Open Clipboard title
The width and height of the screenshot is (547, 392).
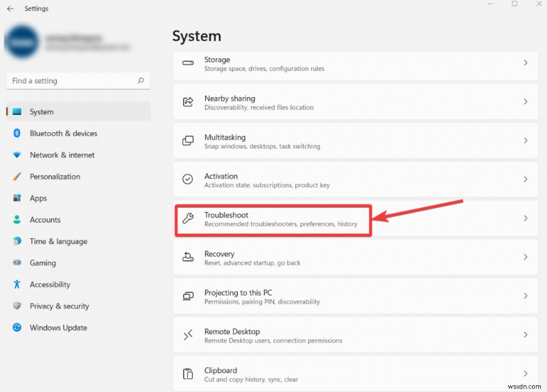coord(220,370)
